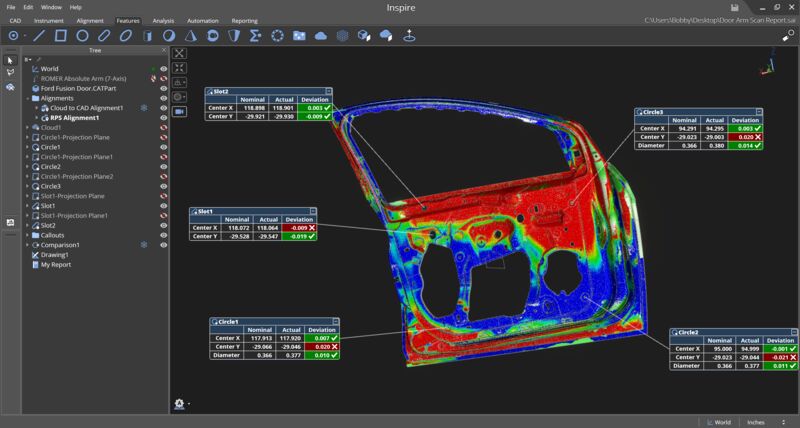Viewport: 800px width, 428px height.
Task: Toggle visibility of Circle1 feature
Action: [164, 147]
